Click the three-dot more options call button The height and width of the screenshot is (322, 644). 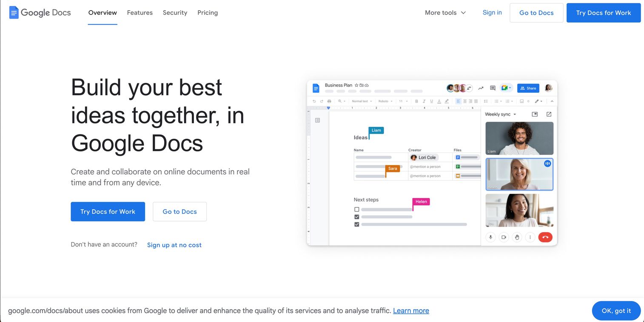(x=530, y=237)
